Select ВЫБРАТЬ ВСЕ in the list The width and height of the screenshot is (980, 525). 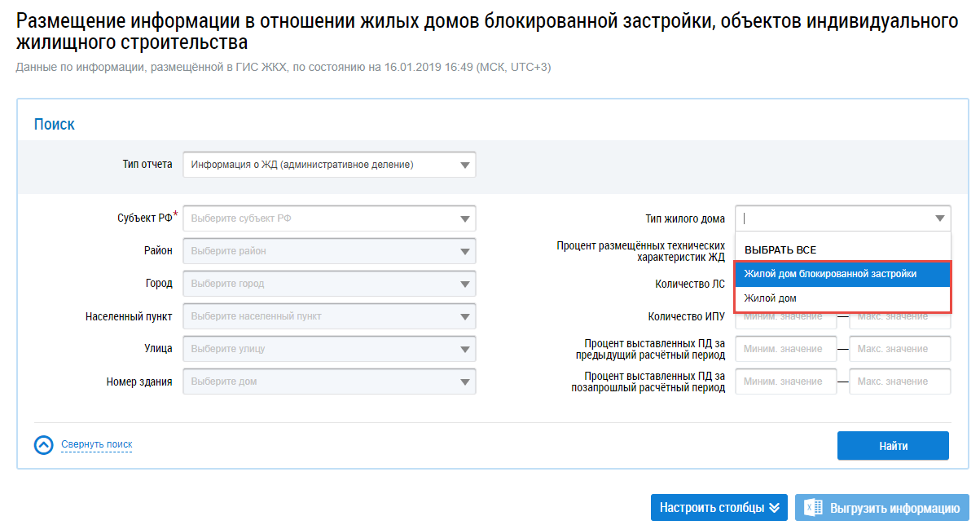tap(780, 250)
